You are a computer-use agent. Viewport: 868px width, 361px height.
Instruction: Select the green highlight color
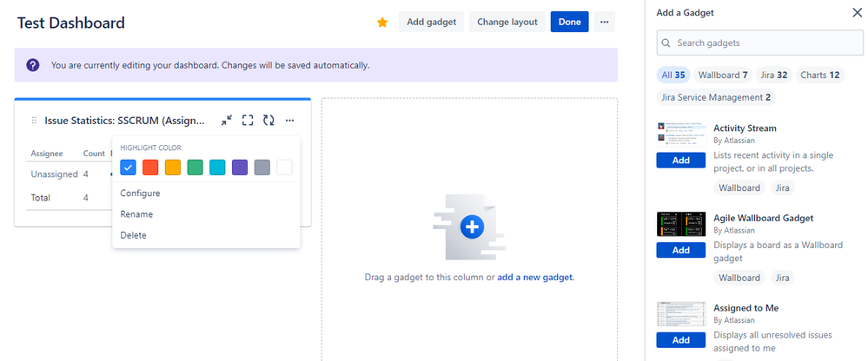pyautogui.click(x=195, y=167)
